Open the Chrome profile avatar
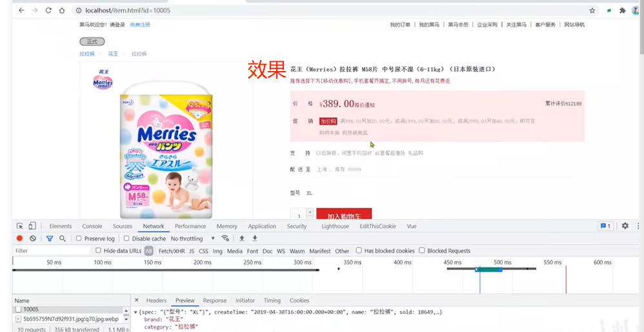Viewport: 644px width, 332px height. coord(636,10)
